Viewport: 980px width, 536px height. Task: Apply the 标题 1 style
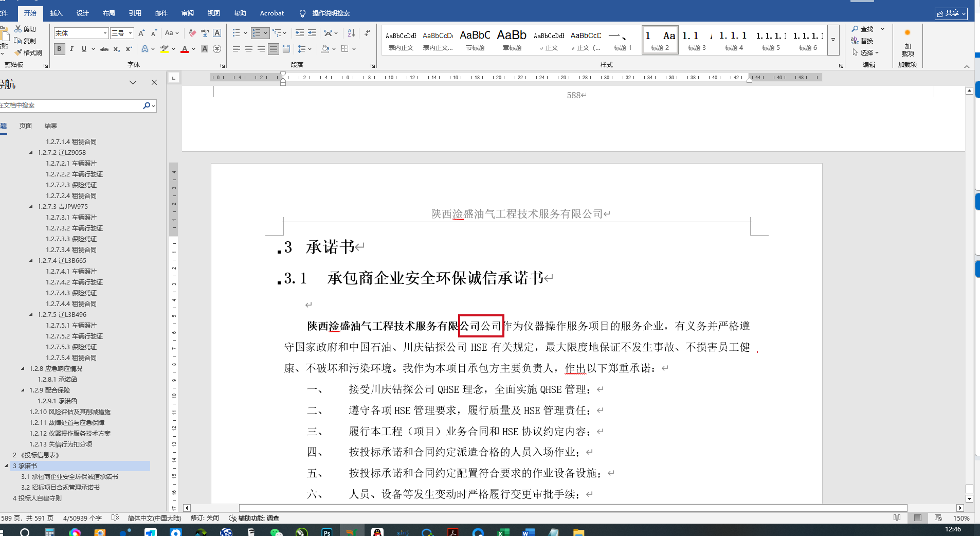tap(623, 40)
